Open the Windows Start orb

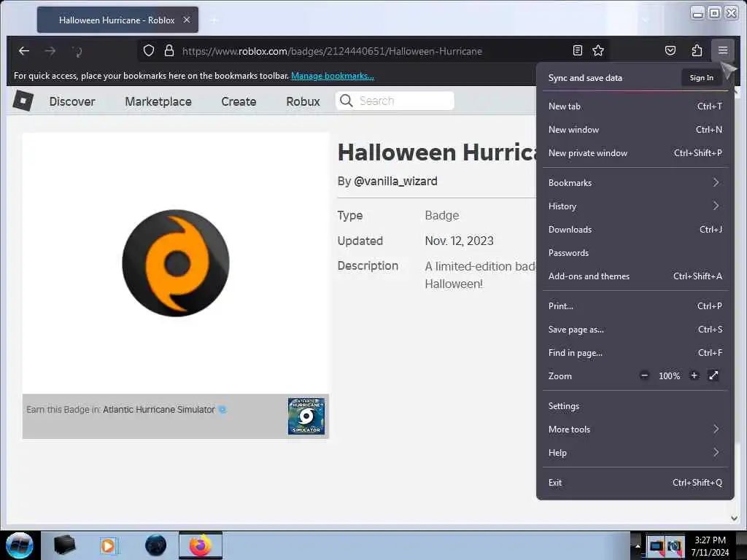(20, 545)
